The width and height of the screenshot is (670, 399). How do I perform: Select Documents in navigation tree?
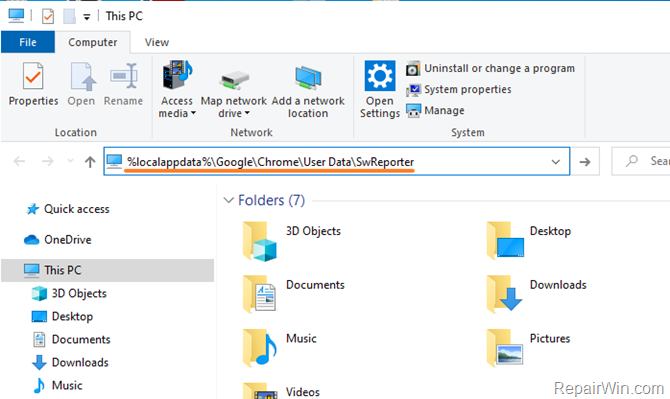[71, 340]
